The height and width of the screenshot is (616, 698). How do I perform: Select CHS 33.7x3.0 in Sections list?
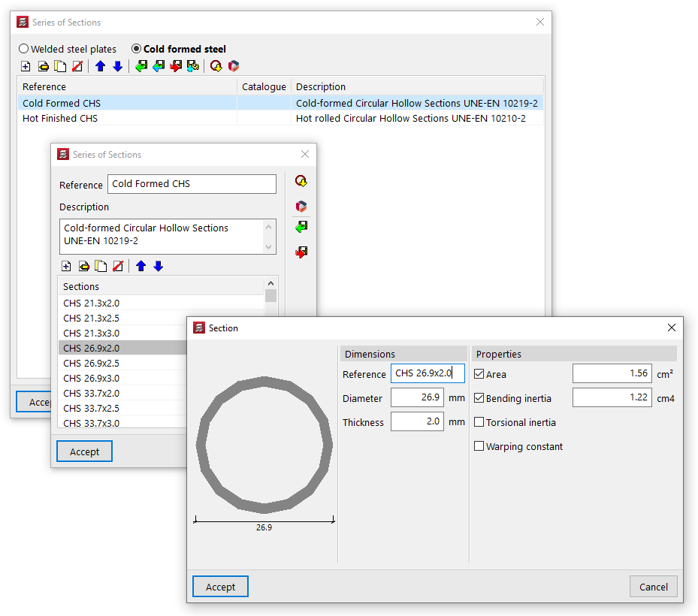click(122, 422)
